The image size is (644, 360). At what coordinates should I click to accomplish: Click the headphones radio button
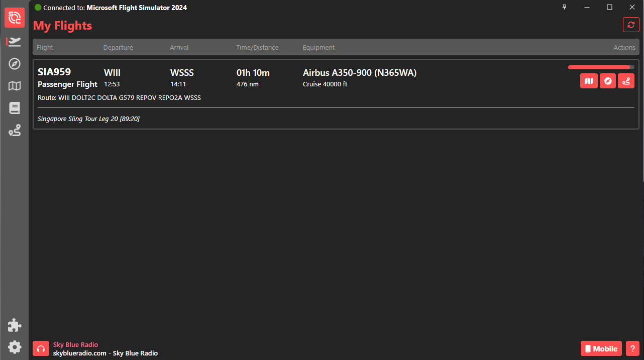(x=41, y=349)
